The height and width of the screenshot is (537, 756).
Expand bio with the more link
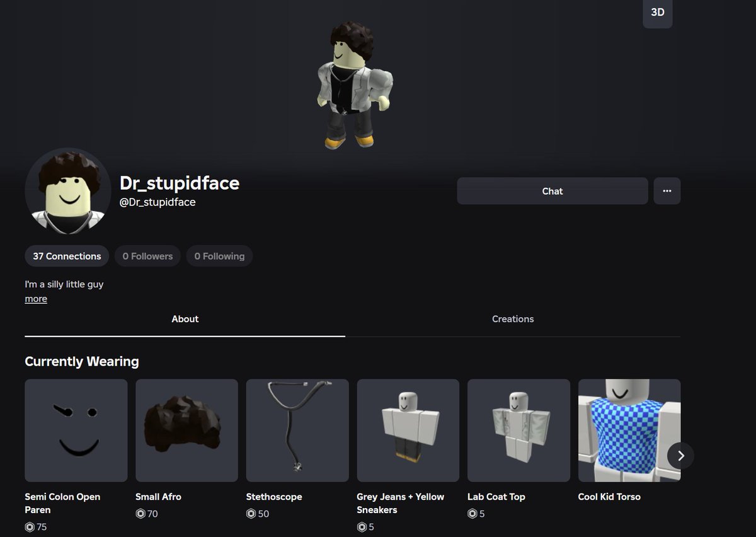click(36, 299)
